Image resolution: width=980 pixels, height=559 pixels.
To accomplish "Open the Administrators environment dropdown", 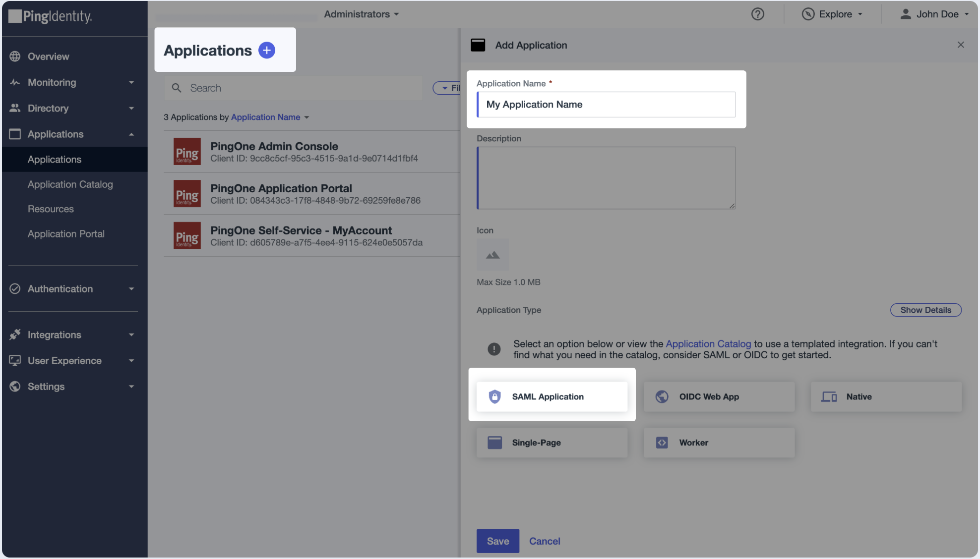I will [361, 14].
